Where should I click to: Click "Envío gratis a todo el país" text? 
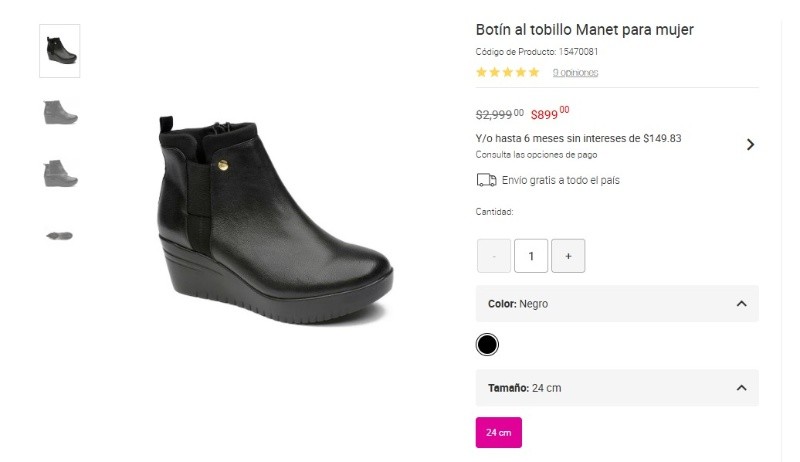(x=561, y=180)
